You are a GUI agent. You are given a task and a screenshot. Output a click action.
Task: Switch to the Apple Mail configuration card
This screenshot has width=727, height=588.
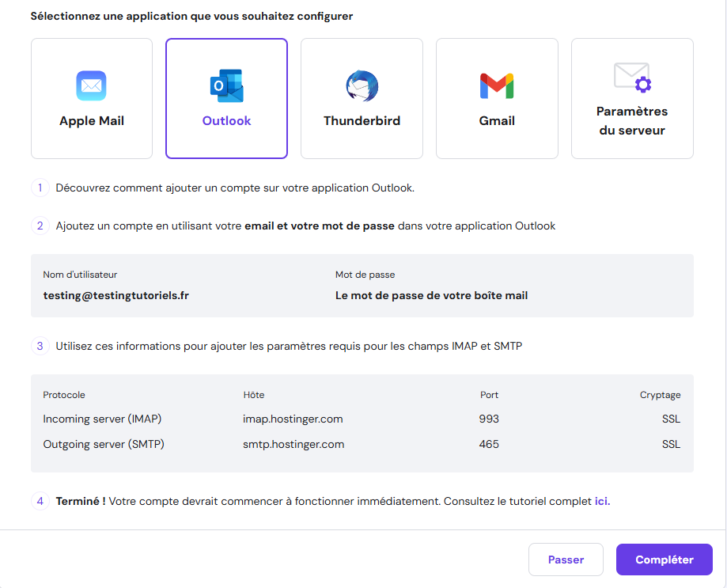click(91, 98)
